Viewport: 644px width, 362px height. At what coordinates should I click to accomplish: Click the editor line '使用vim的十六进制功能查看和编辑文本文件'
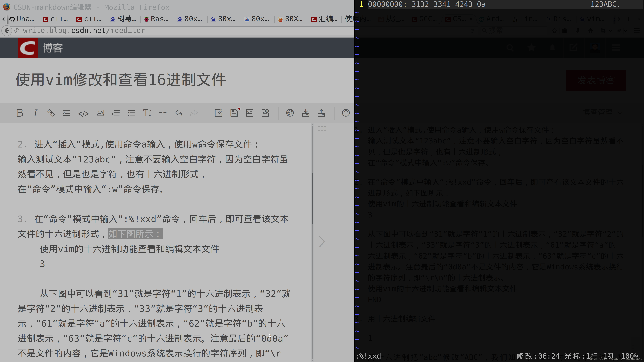pyautogui.click(x=129, y=249)
